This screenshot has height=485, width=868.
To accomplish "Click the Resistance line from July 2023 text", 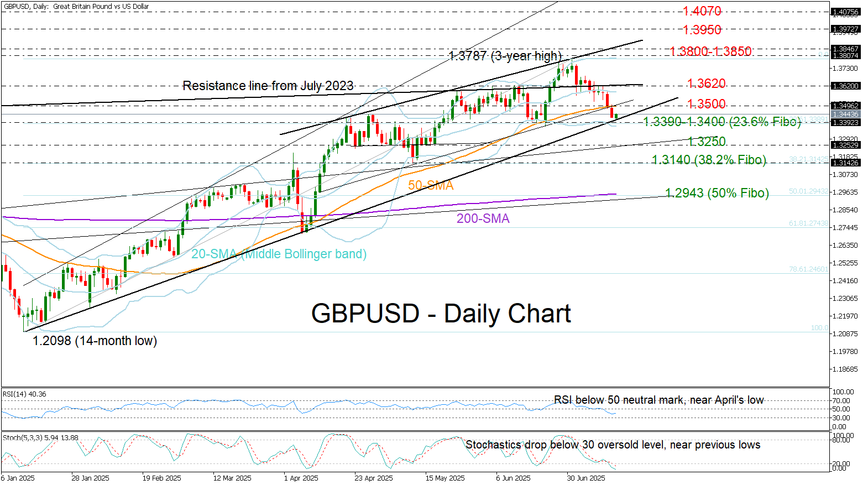I will 268,86.
